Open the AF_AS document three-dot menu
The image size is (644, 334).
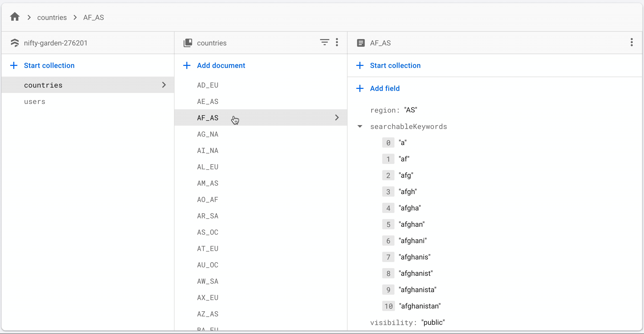631,42
